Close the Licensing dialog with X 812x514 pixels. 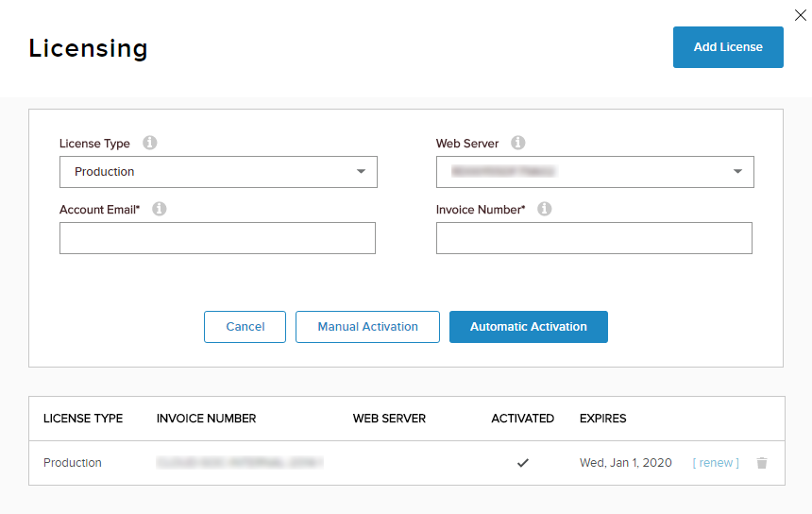tap(801, 14)
